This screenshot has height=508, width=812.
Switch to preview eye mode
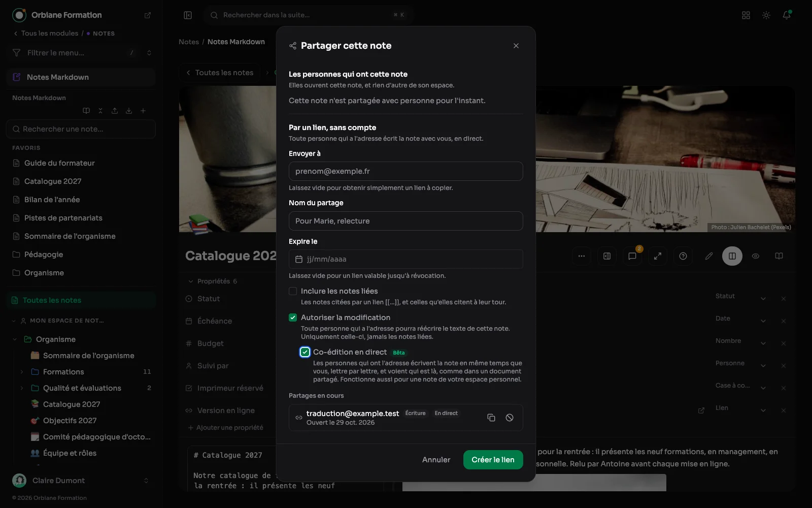click(x=756, y=256)
